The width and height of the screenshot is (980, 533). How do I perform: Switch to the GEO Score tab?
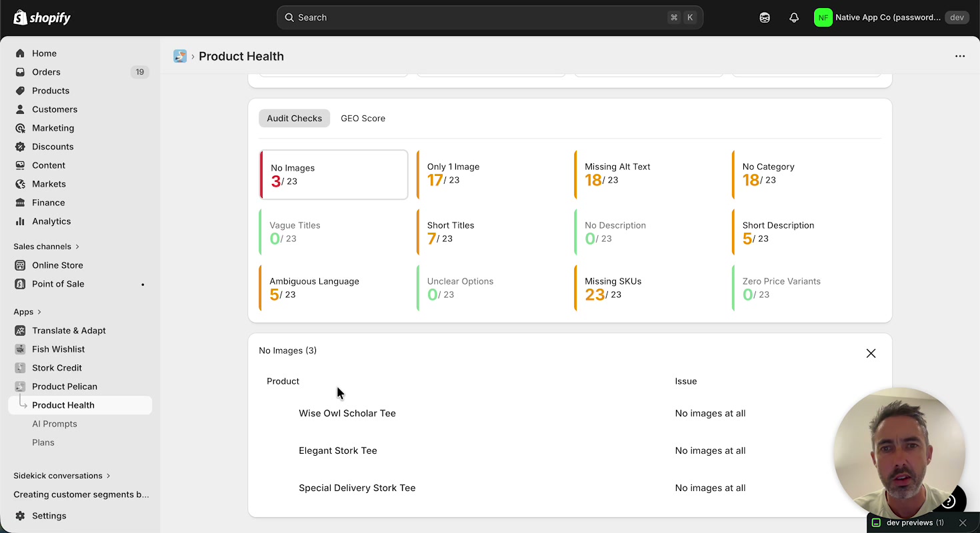(363, 119)
